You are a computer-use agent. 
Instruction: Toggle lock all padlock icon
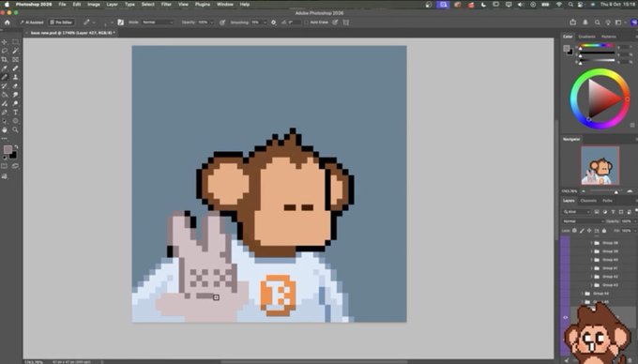[x=604, y=231]
